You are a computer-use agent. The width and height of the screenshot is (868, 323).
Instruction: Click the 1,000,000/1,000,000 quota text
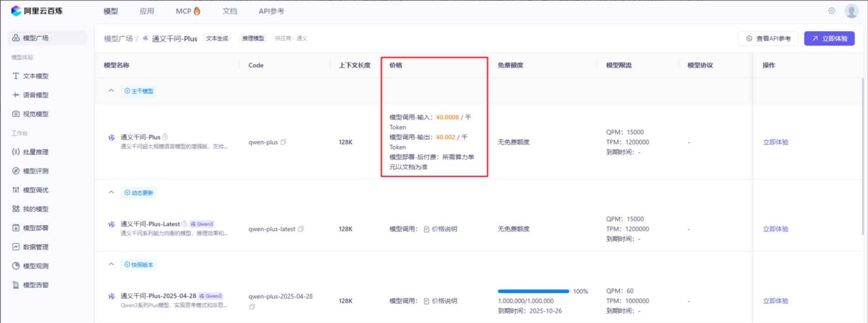[526, 301]
